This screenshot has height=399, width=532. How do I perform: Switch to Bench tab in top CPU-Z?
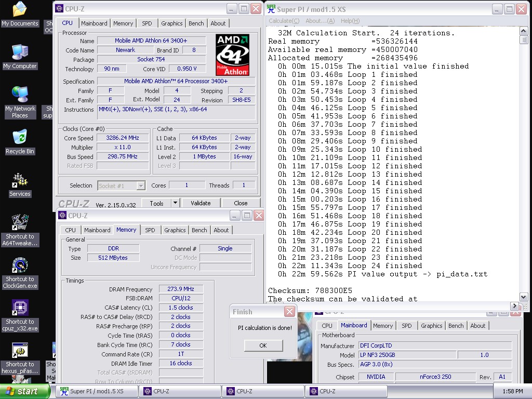tap(196, 23)
